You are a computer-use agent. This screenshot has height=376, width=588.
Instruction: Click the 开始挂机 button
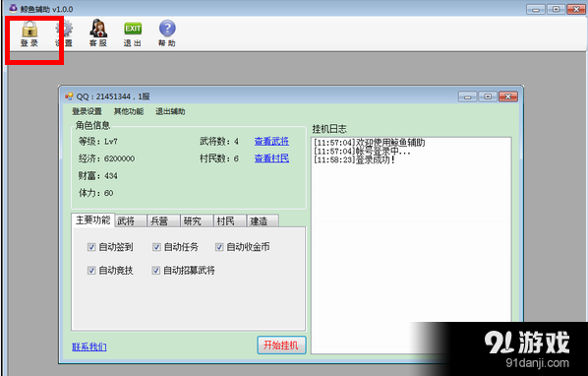pyautogui.click(x=281, y=345)
